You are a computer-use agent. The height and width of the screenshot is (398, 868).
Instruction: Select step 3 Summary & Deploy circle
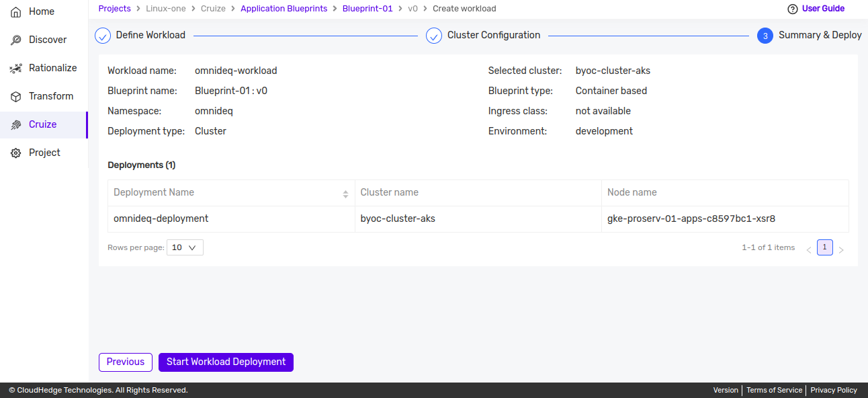point(765,36)
